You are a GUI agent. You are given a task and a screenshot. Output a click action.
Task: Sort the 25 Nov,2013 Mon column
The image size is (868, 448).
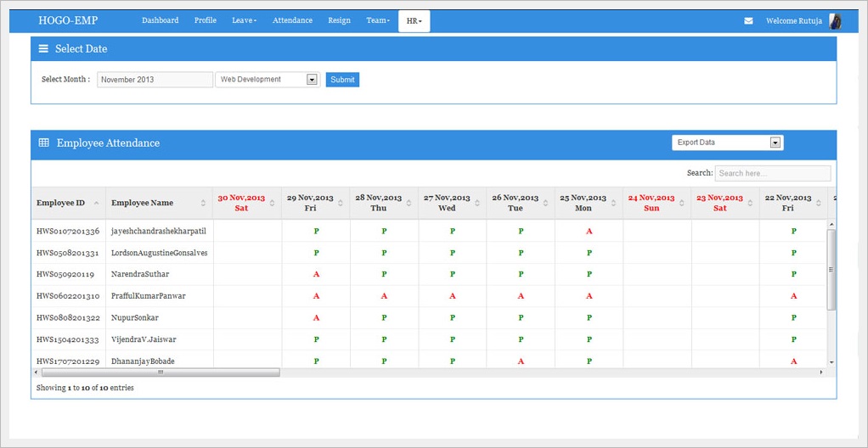click(x=613, y=203)
